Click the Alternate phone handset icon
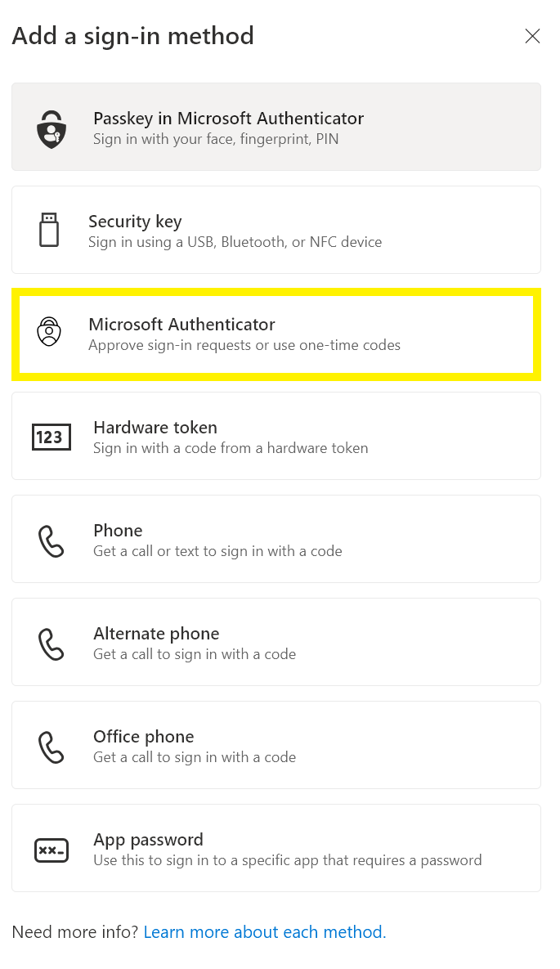Image resolution: width=560 pixels, height=969 pixels. pyautogui.click(x=52, y=644)
